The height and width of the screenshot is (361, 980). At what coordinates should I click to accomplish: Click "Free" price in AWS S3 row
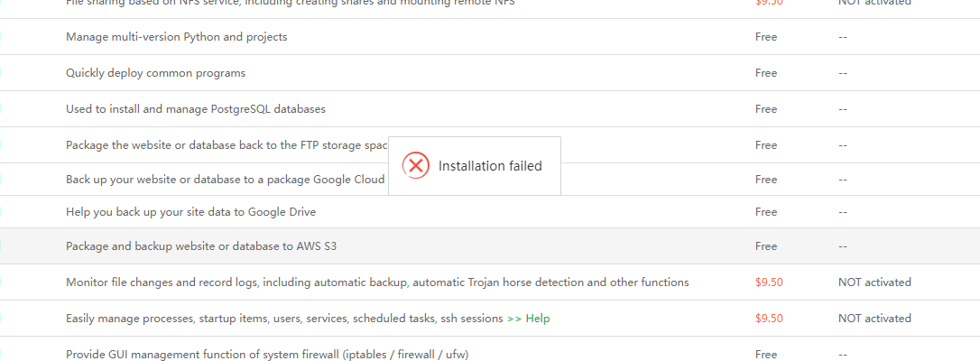click(x=766, y=246)
